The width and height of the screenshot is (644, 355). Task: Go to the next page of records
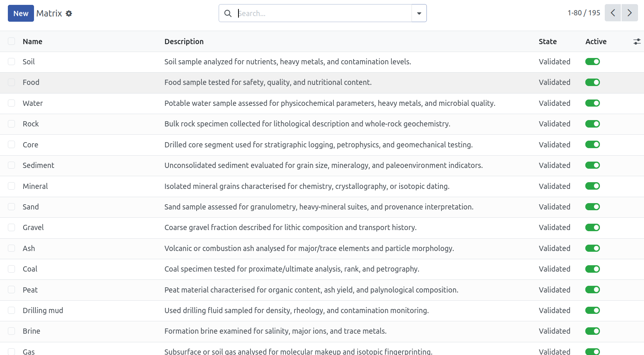click(x=629, y=13)
